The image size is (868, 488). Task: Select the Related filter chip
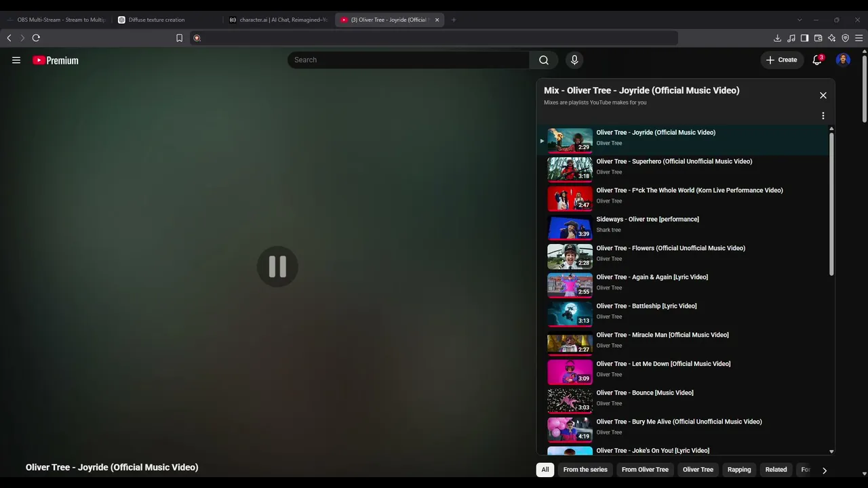pyautogui.click(x=776, y=470)
